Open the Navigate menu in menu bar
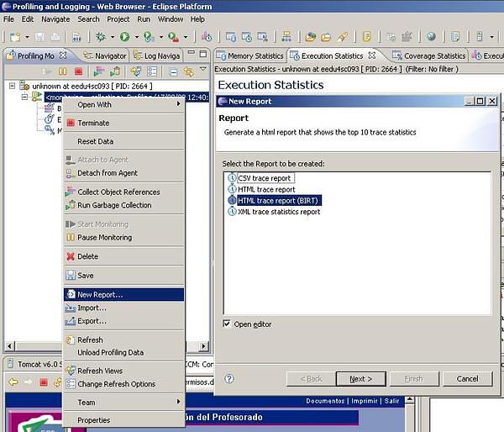The image size is (504, 432). coord(55,18)
